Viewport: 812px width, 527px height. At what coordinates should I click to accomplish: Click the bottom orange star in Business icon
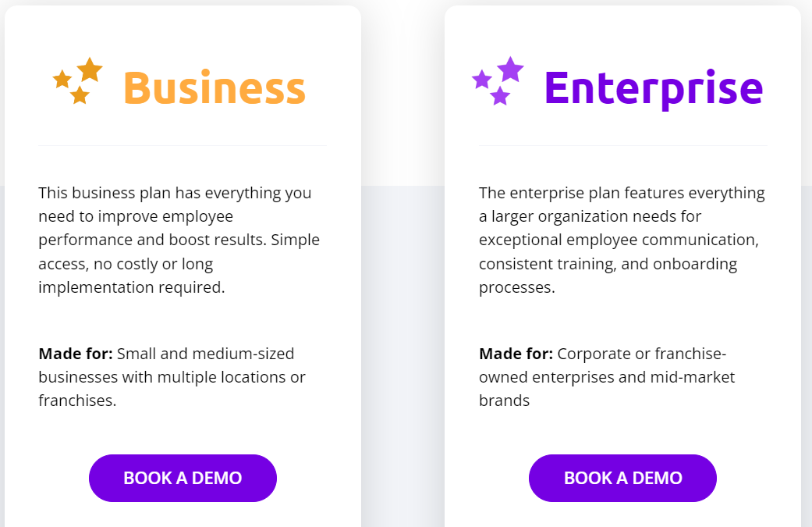(x=80, y=95)
